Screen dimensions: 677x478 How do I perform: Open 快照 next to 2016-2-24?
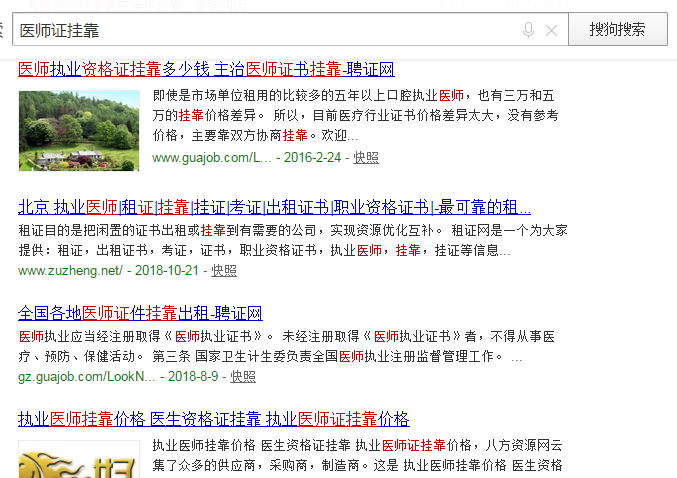(366, 158)
